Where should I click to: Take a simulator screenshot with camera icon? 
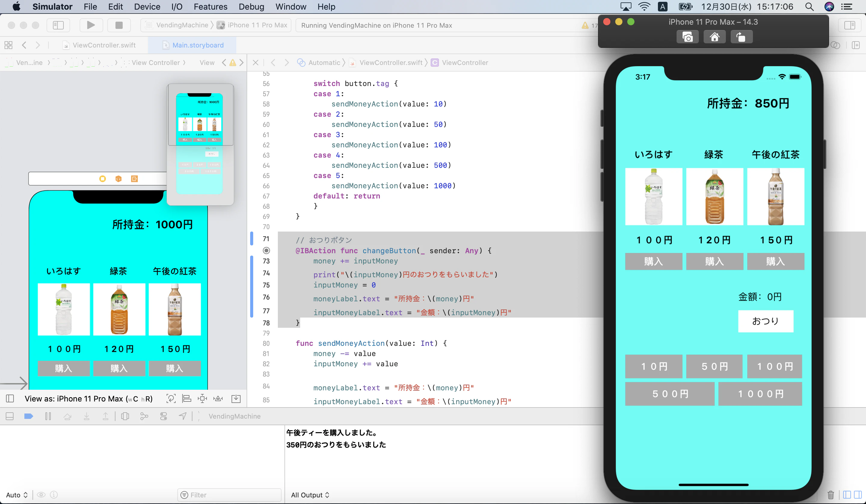(687, 37)
